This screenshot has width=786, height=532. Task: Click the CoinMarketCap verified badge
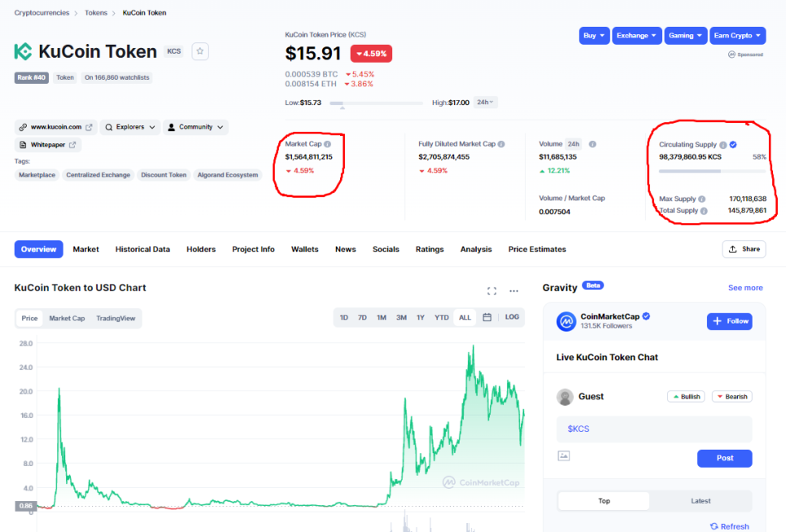click(647, 316)
